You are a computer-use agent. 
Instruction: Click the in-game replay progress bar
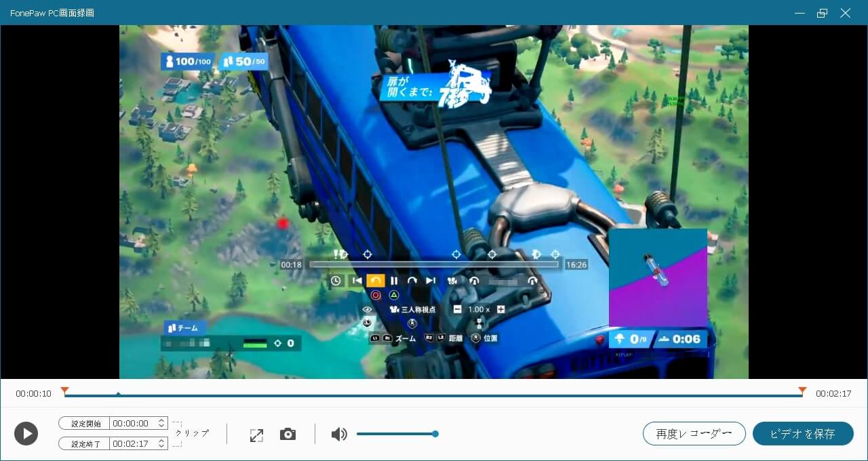[434, 264]
